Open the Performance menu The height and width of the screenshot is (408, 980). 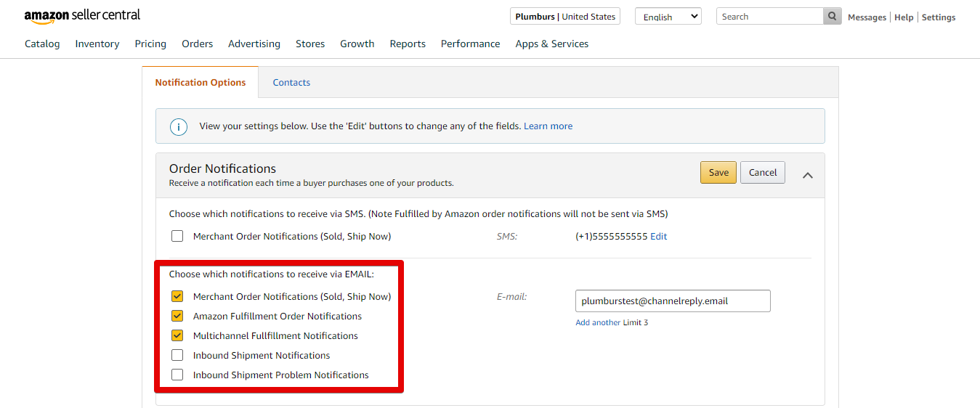(471, 44)
